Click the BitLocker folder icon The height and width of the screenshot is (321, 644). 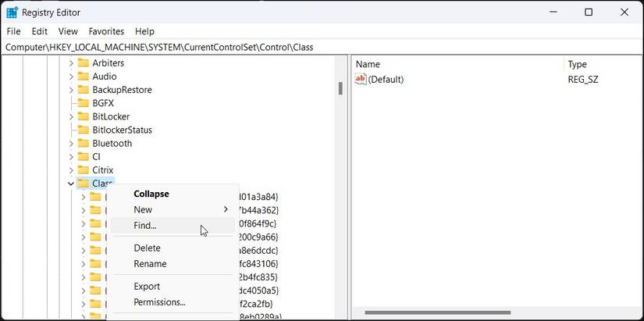(83, 116)
